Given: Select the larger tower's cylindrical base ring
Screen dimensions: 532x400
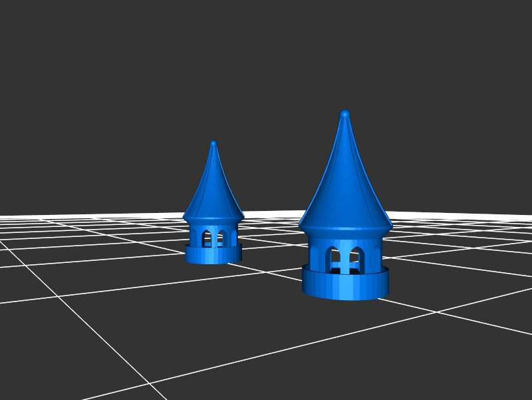Looking at the screenshot, I should pyautogui.click(x=345, y=284).
